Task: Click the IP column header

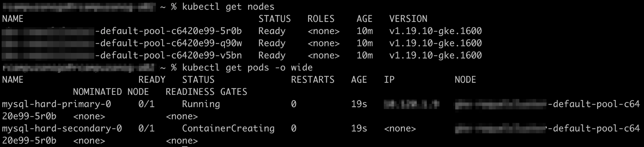Action: coord(389,80)
